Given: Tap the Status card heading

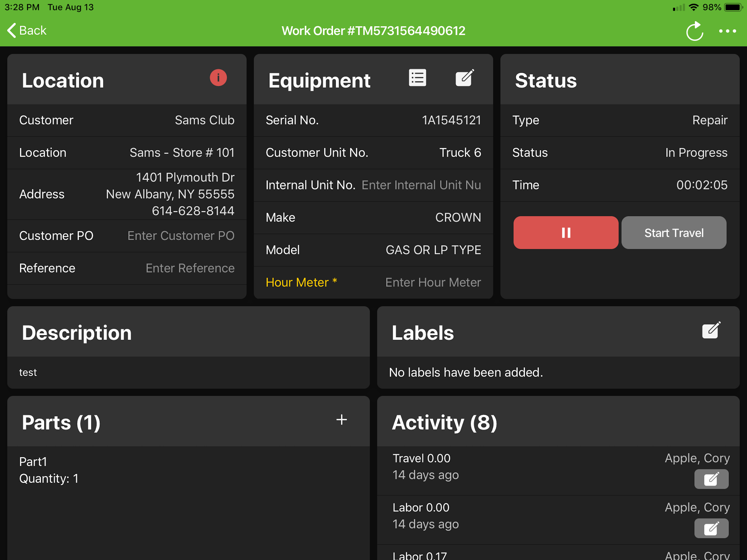Looking at the screenshot, I should point(546,80).
